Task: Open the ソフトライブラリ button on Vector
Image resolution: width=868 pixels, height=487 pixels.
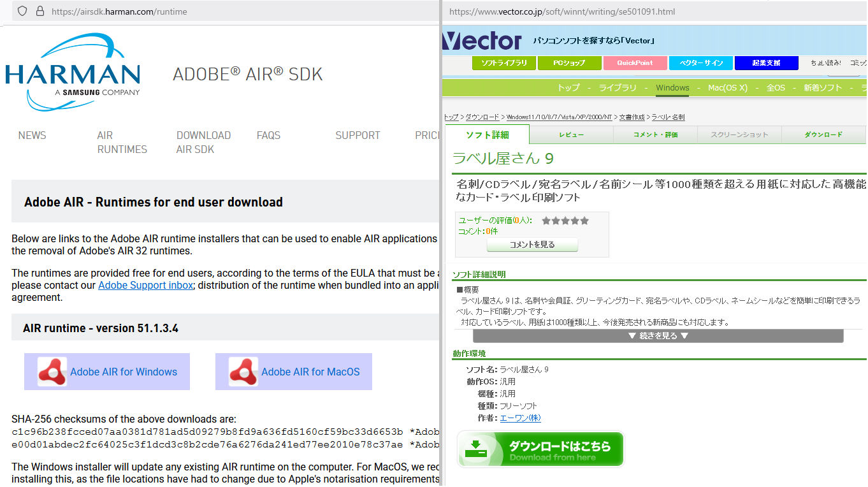Action: pos(504,63)
